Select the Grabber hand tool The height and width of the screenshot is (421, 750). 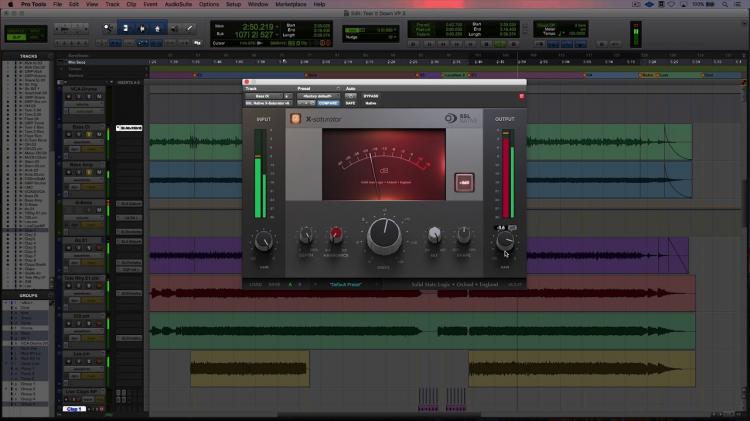tap(157, 28)
